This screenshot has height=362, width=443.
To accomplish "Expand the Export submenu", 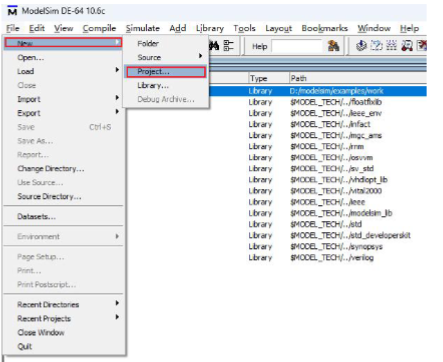I will (63, 113).
